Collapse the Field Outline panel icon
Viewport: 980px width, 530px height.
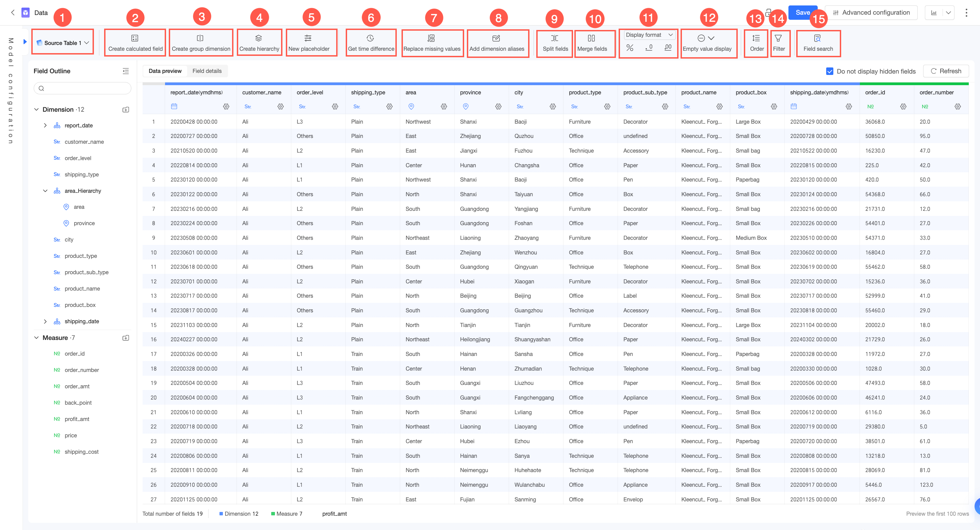click(x=126, y=71)
